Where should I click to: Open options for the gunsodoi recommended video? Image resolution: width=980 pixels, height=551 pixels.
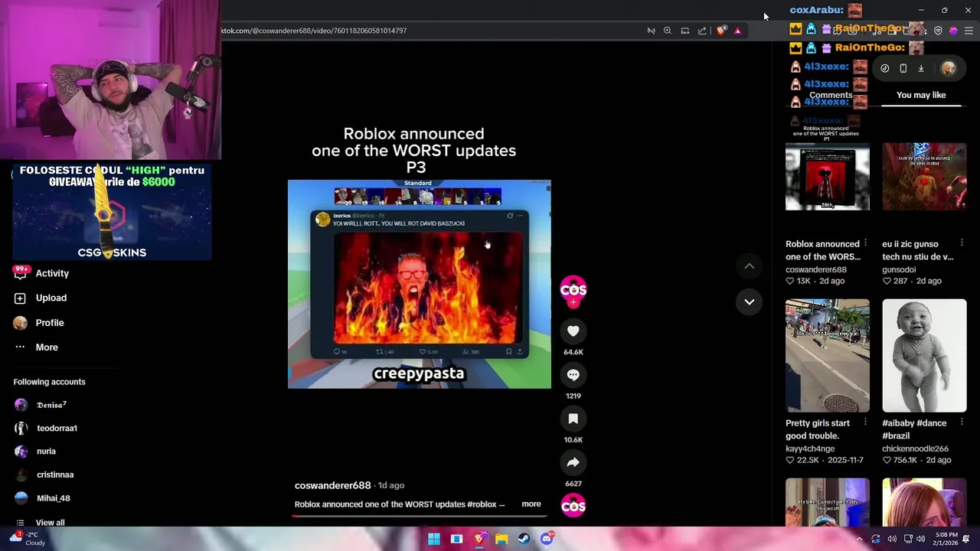[962, 243]
